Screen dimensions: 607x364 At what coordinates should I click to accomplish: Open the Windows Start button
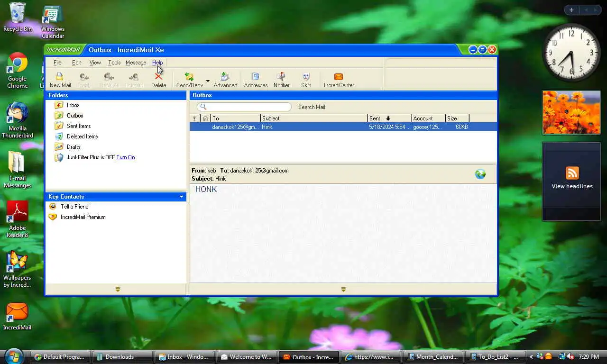(14, 356)
